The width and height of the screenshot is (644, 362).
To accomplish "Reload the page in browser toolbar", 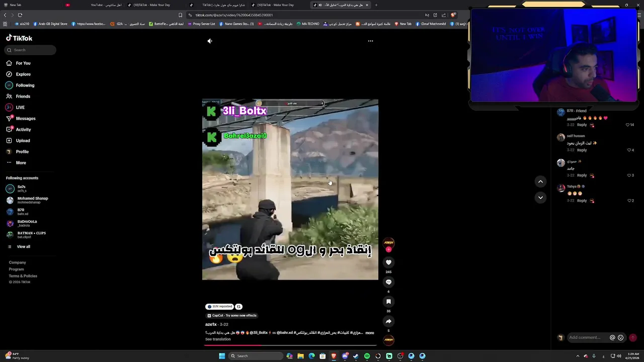I will pos(20,15).
